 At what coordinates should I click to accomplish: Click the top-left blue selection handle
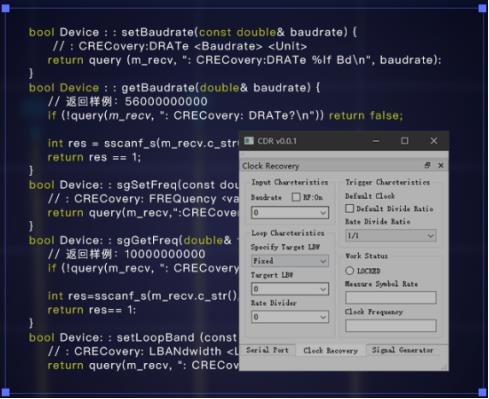click(6, 8)
